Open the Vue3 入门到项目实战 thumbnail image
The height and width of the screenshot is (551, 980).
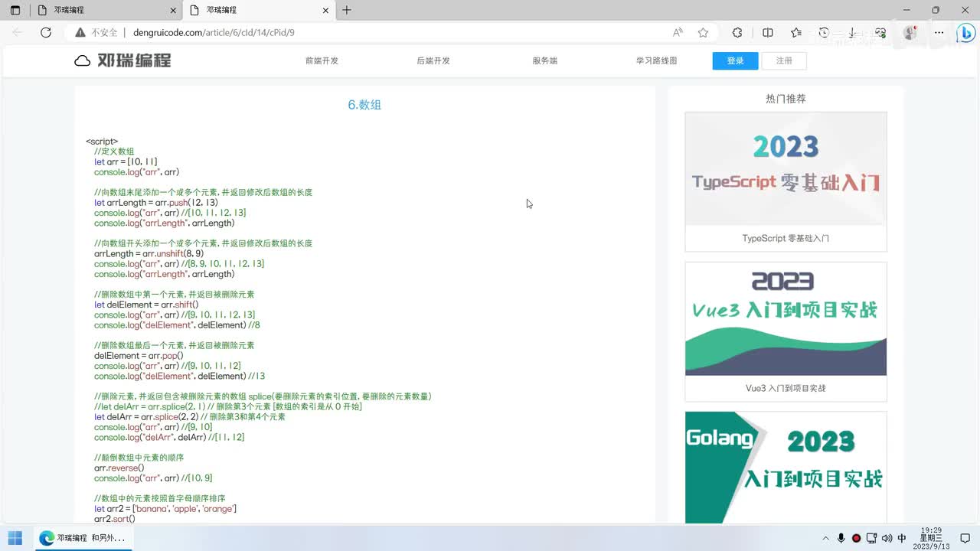(x=786, y=318)
